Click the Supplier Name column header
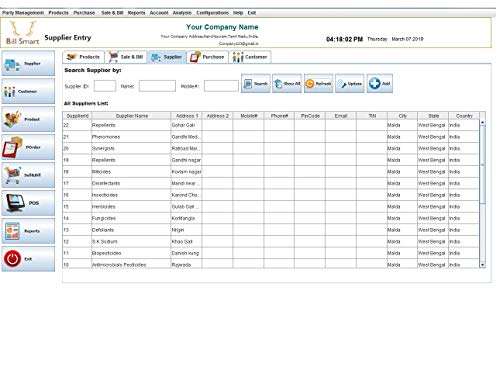The image size is (500, 384). [132, 116]
